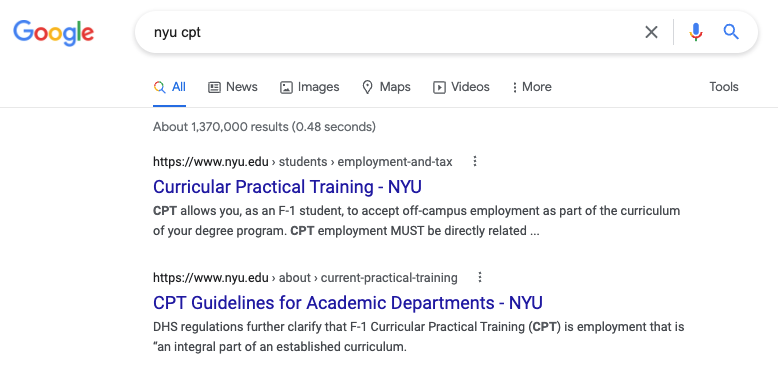
Task: Open the three-dot menu beside employment-and-tax result
Action: tap(475, 161)
